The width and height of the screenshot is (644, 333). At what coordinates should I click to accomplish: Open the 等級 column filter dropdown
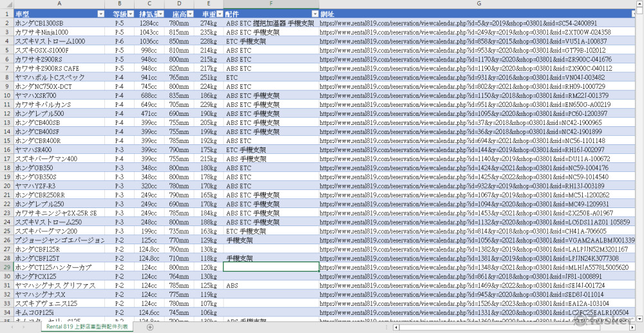pyautogui.click(x=131, y=14)
